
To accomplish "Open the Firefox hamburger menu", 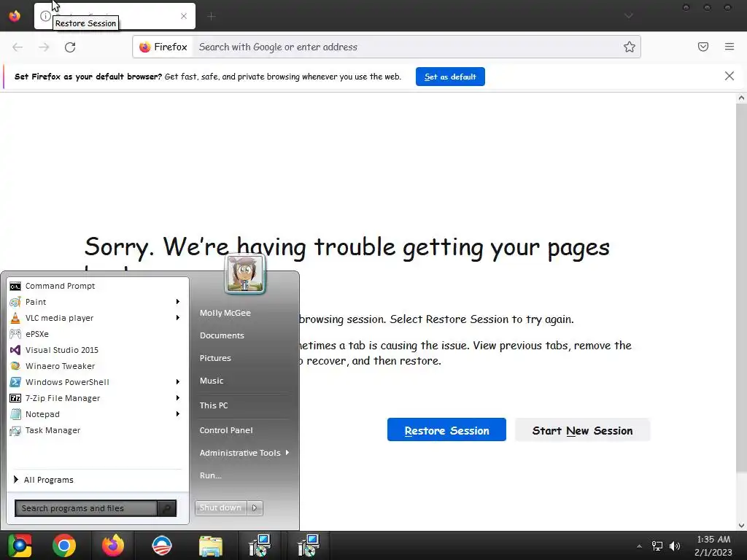I will coord(729,47).
